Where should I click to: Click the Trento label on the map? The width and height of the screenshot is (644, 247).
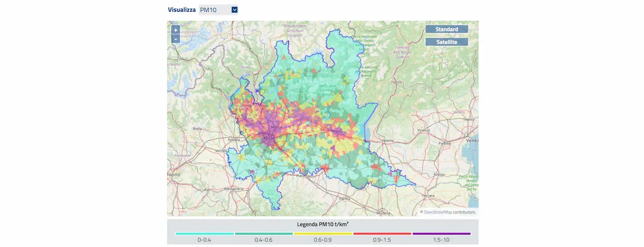pos(396,81)
